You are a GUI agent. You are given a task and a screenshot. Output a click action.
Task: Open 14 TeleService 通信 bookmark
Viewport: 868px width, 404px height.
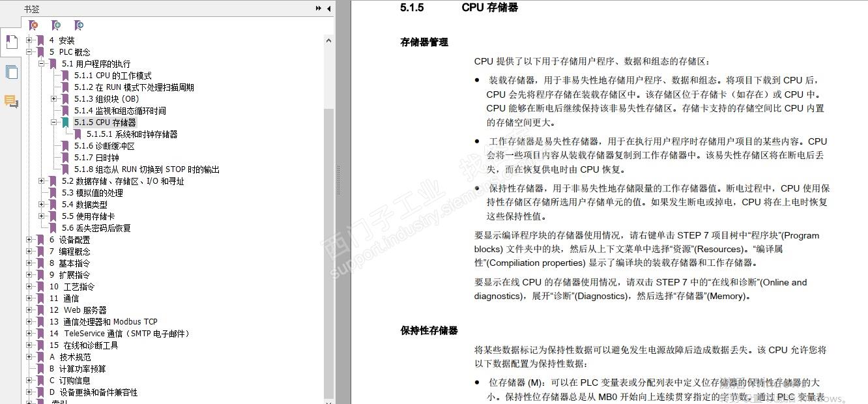click(120, 334)
